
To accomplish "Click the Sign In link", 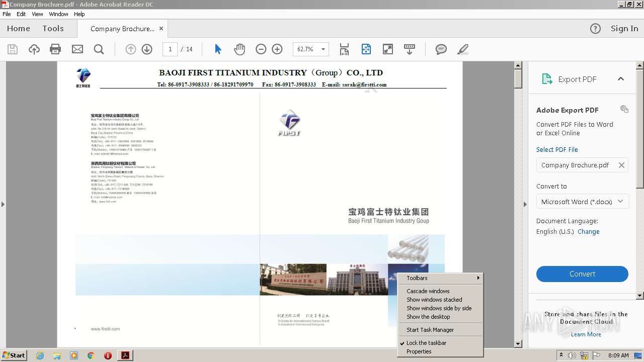I will (x=624, y=29).
